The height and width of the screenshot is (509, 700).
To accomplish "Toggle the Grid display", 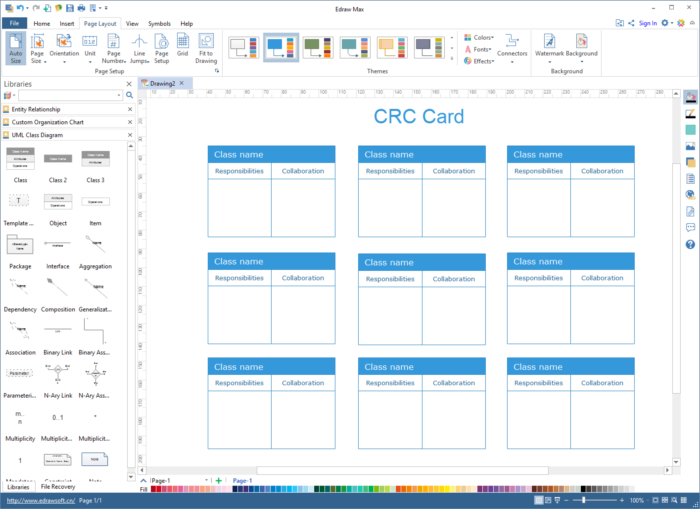I will pyautogui.click(x=183, y=45).
